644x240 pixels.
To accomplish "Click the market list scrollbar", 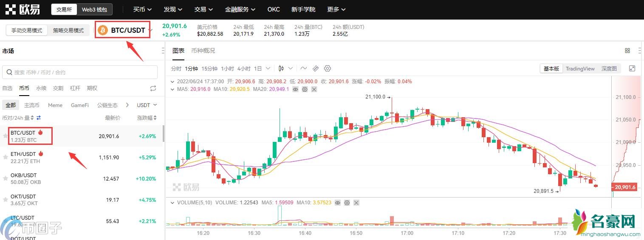I will [164, 134].
